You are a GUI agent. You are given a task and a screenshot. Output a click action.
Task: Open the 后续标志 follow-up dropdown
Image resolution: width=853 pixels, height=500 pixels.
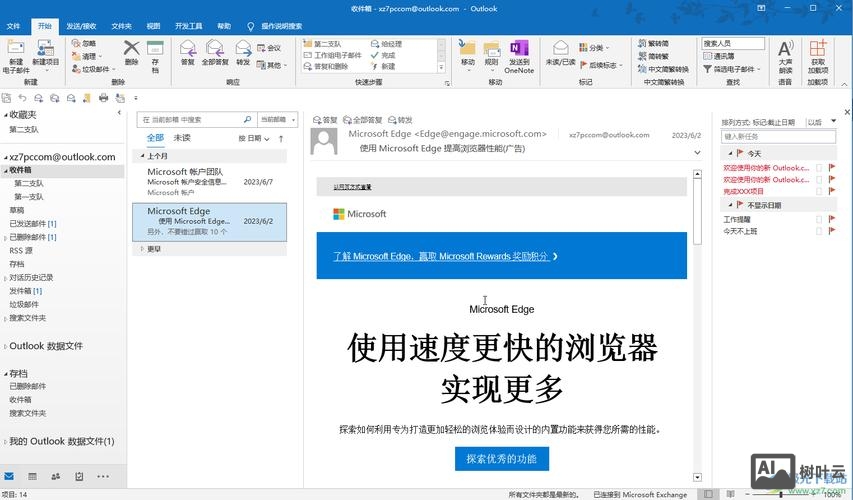(x=601, y=65)
